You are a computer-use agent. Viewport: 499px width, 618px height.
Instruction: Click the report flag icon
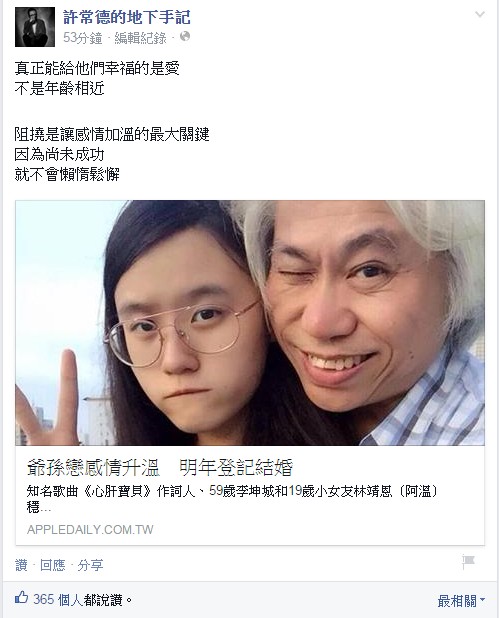pyautogui.click(x=468, y=562)
